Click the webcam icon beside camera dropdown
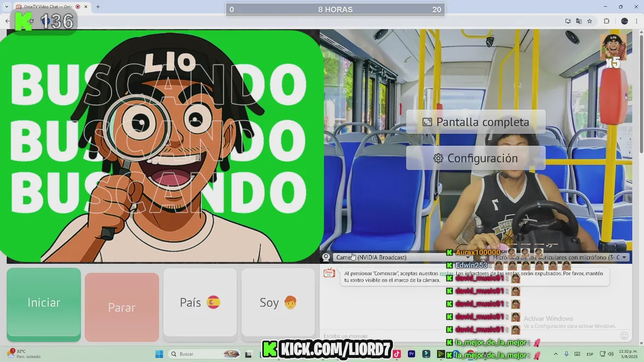This screenshot has height=362, width=644. pos(326,257)
